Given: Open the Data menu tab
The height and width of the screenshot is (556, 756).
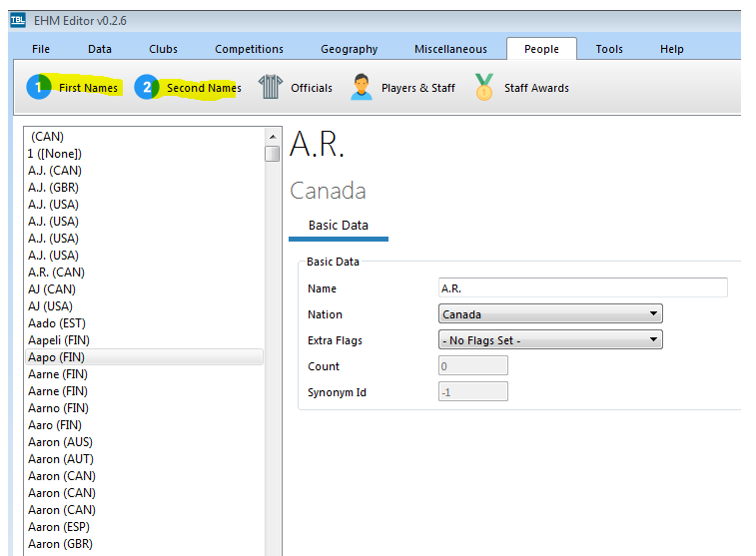Looking at the screenshot, I should tap(100, 49).
